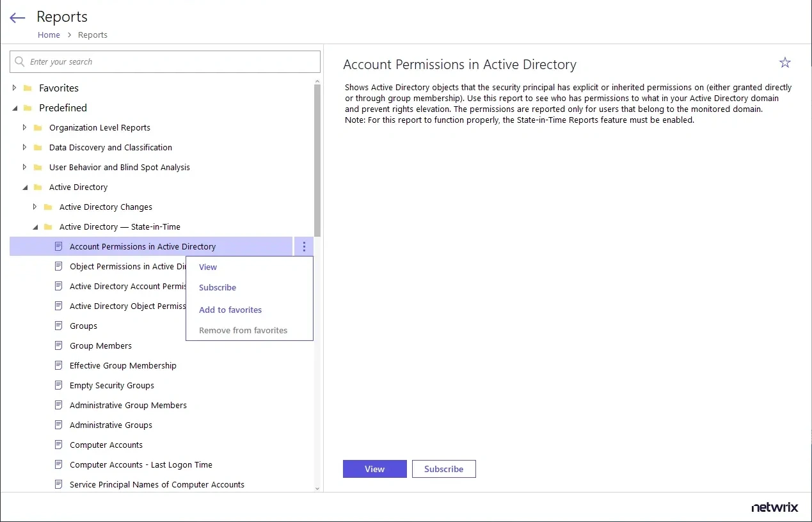This screenshot has width=812, height=522.
Task: Expand the Active Directory Changes folder
Action: click(35, 207)
